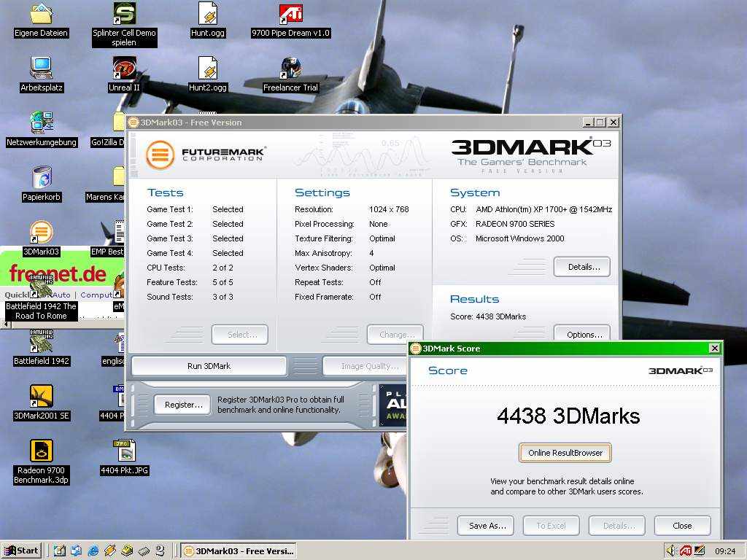
Task: Launch Splinter Cell Demo spielen shortcut
Action: click(124, 24)
